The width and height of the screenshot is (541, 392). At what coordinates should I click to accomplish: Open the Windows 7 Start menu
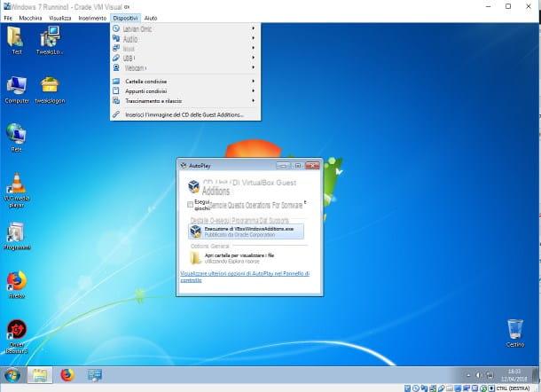(12, 375)
